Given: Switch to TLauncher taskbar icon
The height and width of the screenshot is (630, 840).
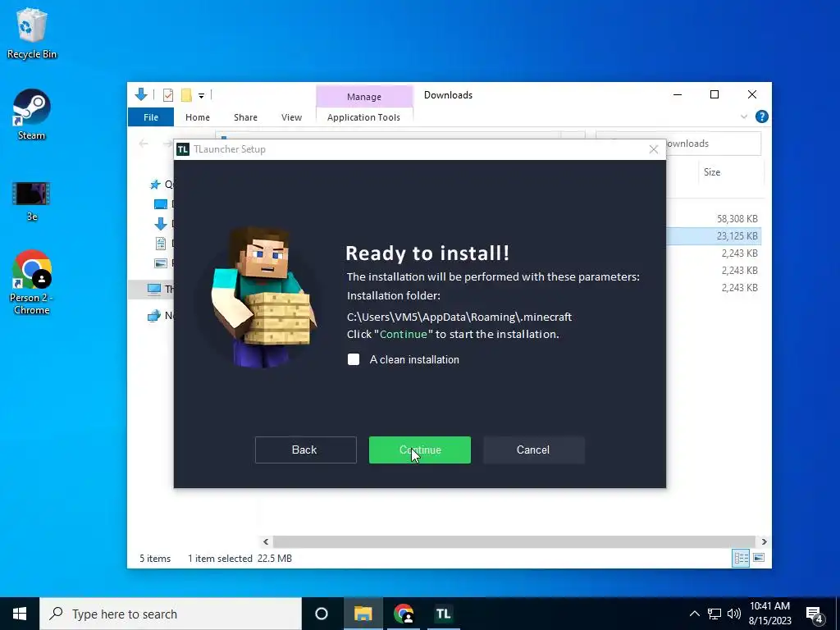Looking at the screenshot, I should pos(443,614).
